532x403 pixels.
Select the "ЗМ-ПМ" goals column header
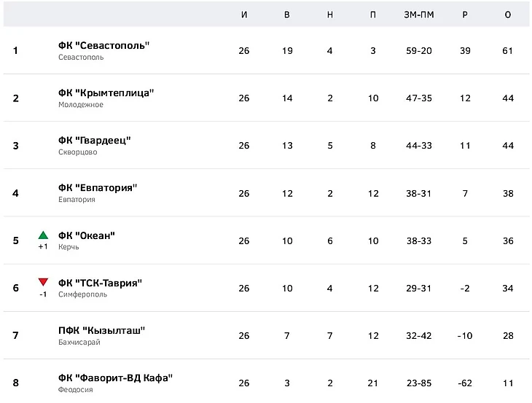tap(418, 15)
